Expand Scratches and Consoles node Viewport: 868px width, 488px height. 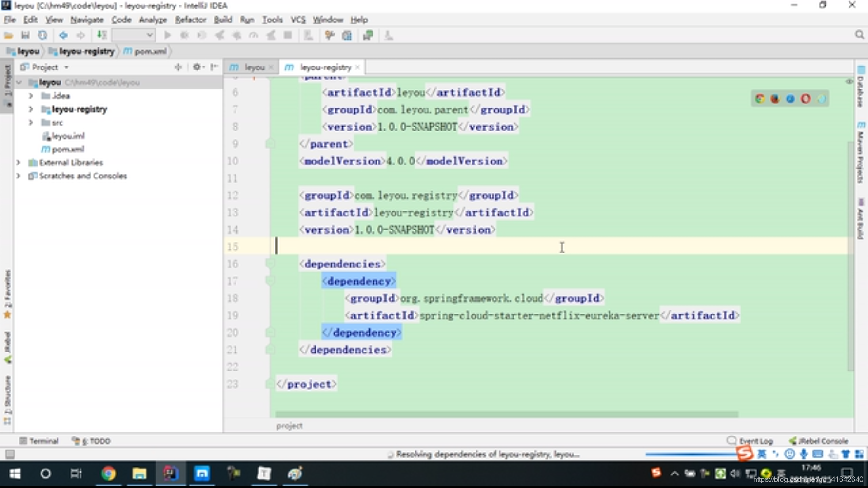[x=18, y=176]
